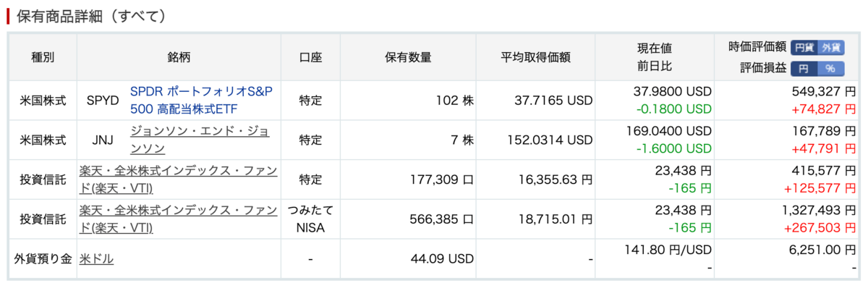Open 楽天・VTI fund in つみたてNISA row
Image resolution: width=868 pixels, height=291 pixels.
[x=178, y=219]
